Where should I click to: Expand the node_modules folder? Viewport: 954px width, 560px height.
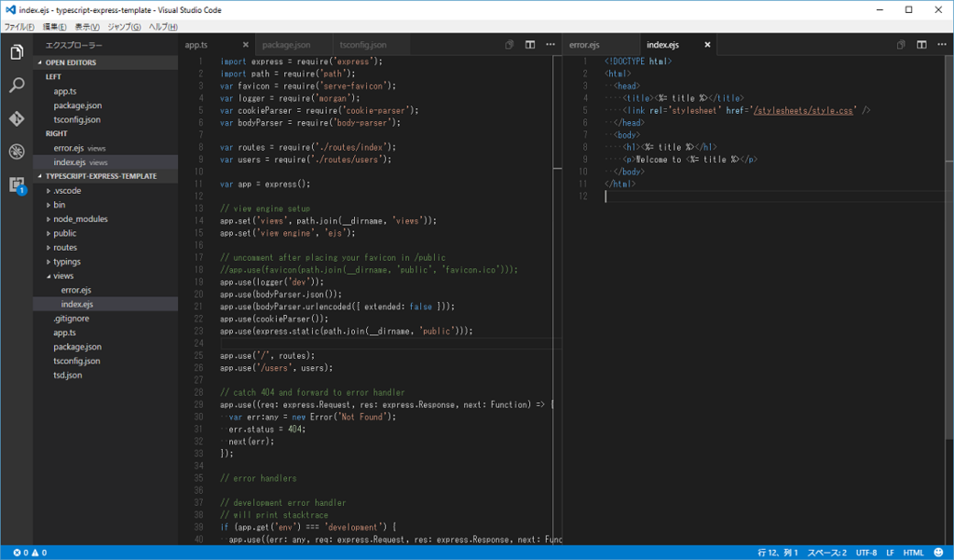(x=105, y=219)
